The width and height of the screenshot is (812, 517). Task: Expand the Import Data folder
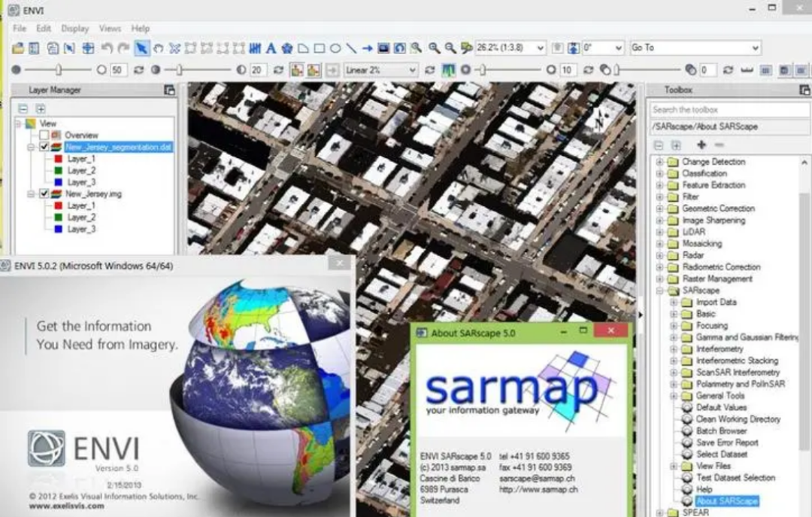(673, 303)
